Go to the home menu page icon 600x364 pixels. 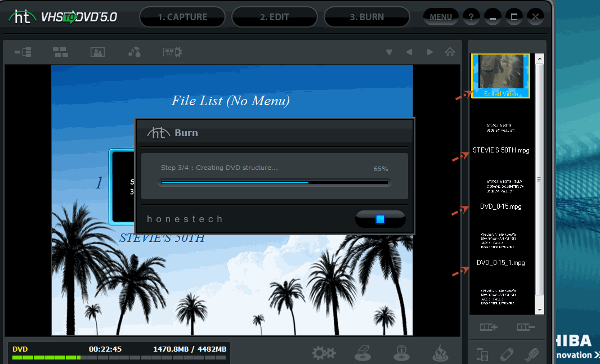[x=450, y=52]
